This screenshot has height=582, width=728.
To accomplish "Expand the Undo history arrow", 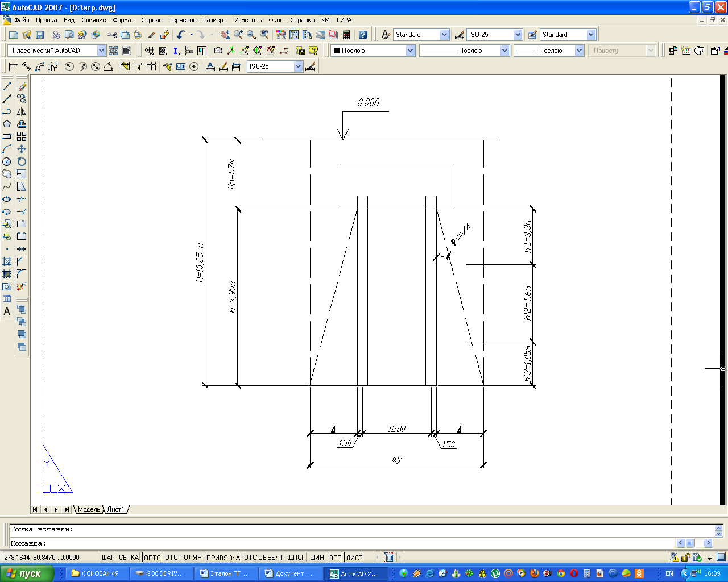I will click(192, 35).
